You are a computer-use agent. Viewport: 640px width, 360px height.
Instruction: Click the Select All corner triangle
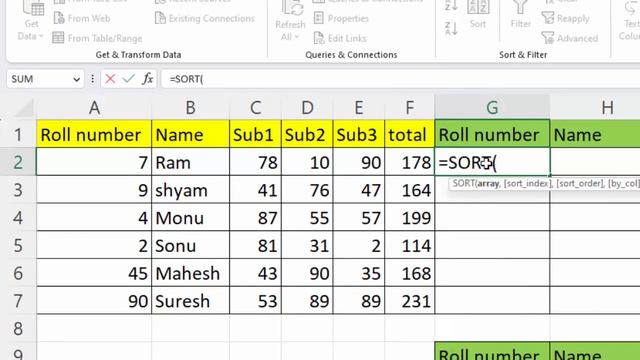pyautogui.click(x=25, y=109)
